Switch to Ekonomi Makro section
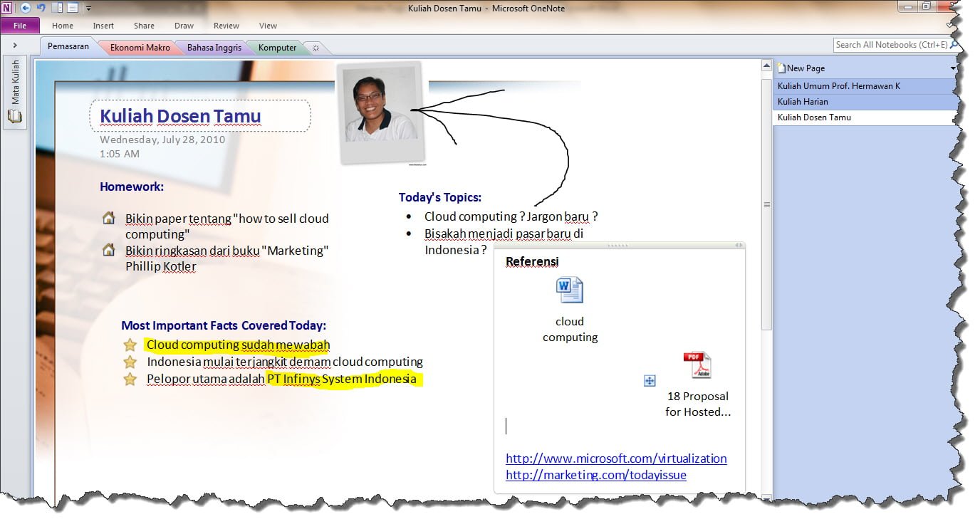This screenshot has height=524, width=980. point(140,48)
